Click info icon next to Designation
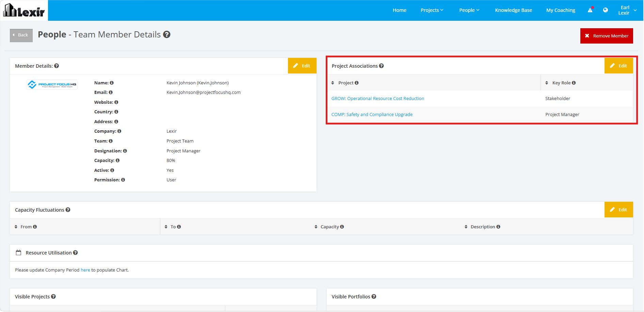644x312 pixels. coord(125,151)
